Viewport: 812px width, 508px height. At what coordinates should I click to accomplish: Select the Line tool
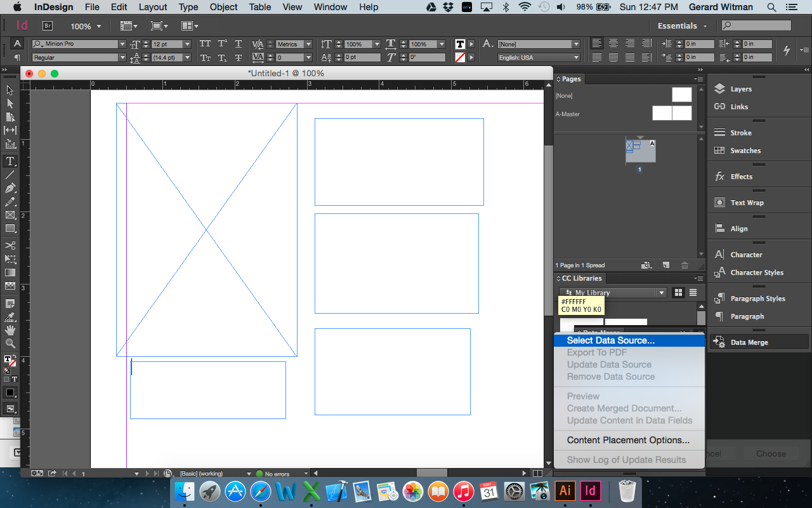[x=10, y=175]
